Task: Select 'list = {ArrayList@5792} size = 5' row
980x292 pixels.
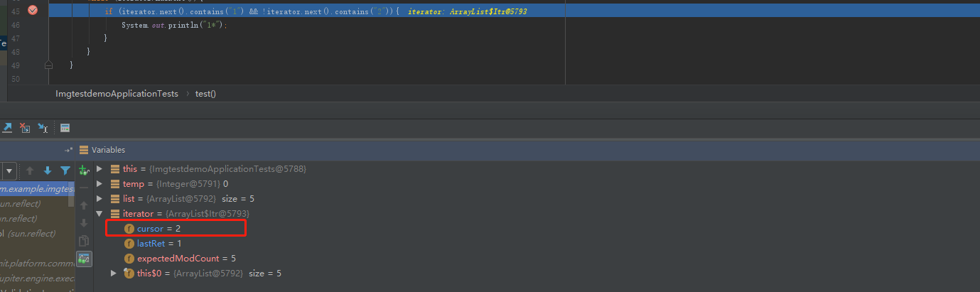Action: coord(182,199)
